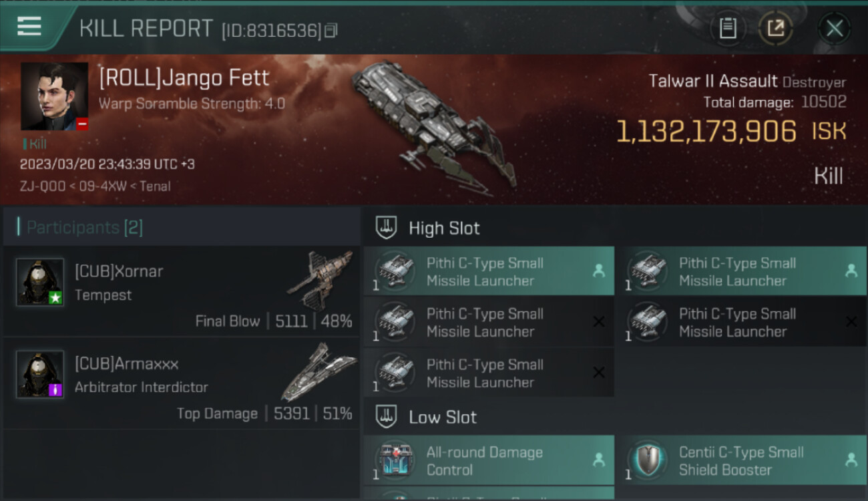The image size is (868, 501).
Task: View Jango Fett's character portrait
Action: point(54,96)
